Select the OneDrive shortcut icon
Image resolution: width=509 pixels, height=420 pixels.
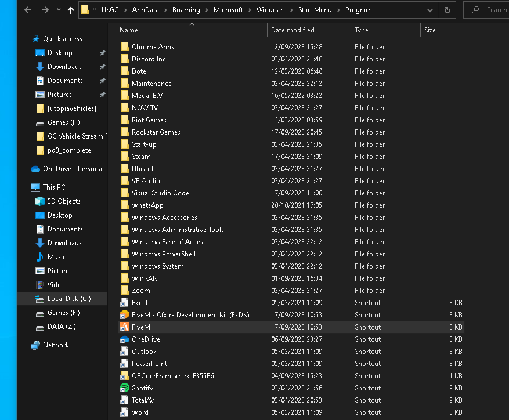point(124,339)
